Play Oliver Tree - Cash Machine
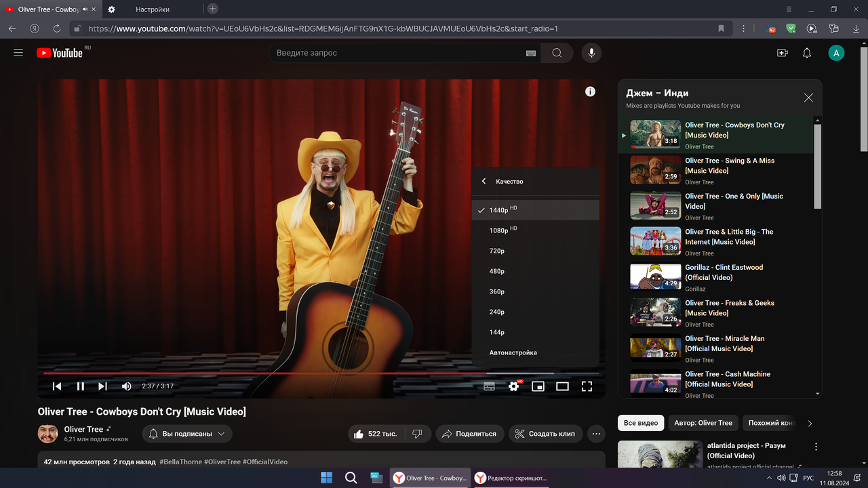 pyautogui.click(x=715, y=382)
